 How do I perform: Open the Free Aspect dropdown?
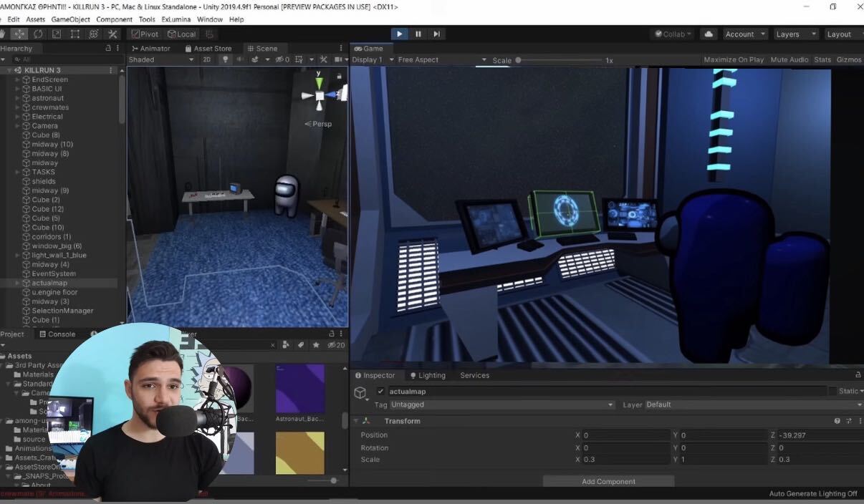tap(442, 59)
